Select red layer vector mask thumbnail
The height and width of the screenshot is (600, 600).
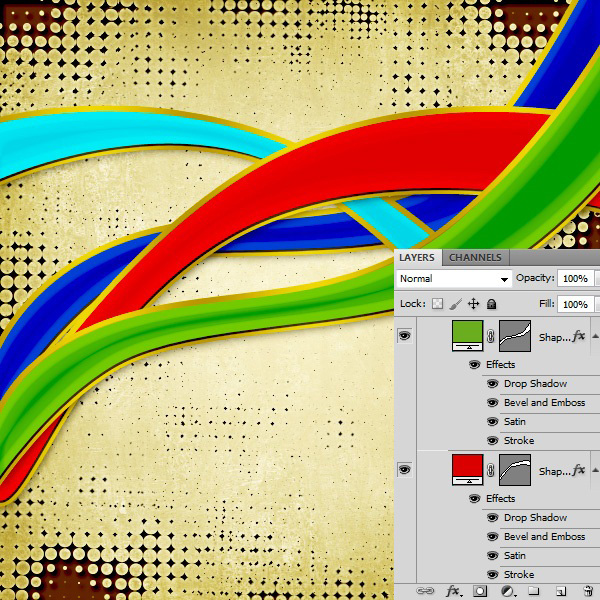point(515,470)
